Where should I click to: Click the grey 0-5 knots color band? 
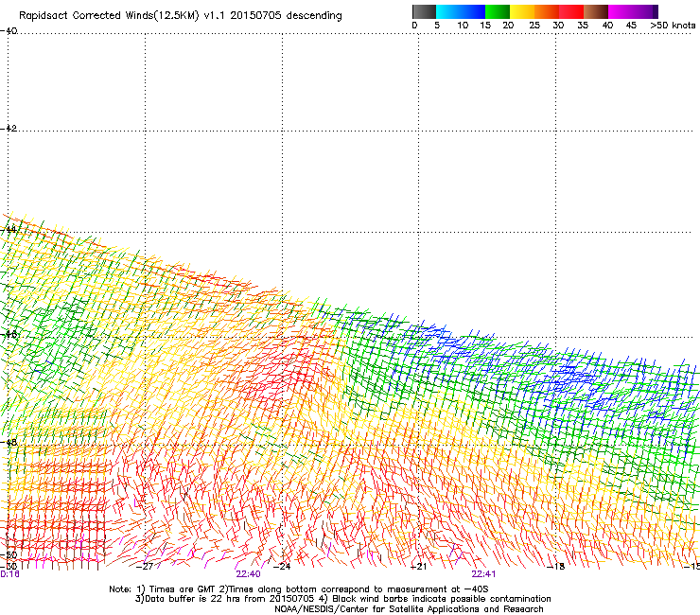[x=424, y=11]
